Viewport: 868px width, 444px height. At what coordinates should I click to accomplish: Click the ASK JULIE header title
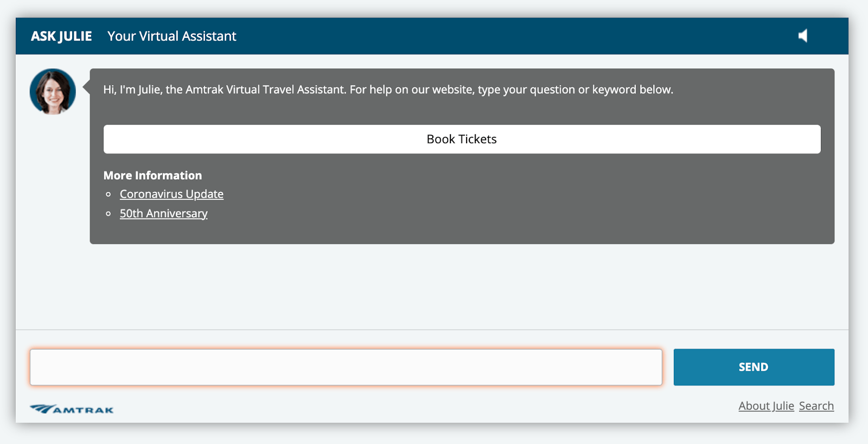pyautogui.click(x=61, y=36)
